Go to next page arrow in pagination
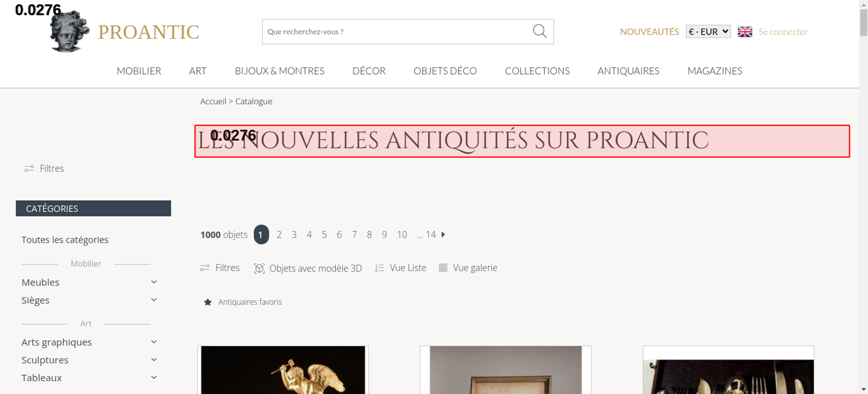Screen dimensions: 868x394 pyautogui.click(x=443, y=235)
